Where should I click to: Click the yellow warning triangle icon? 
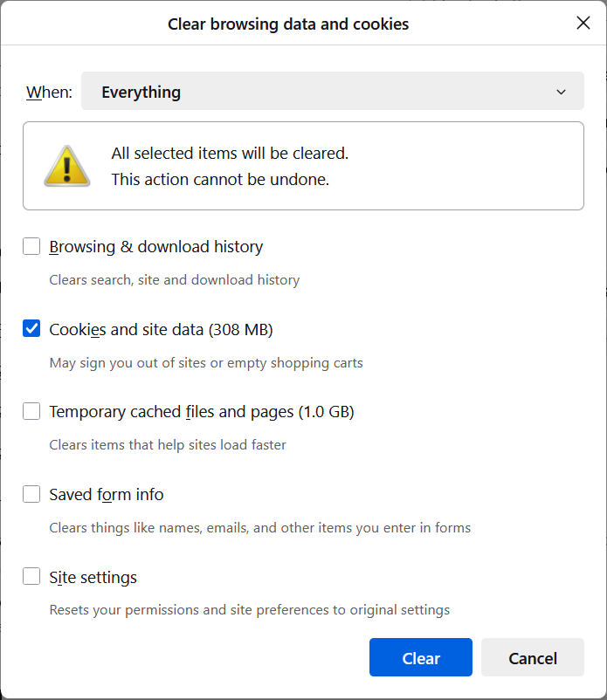tap(67, 165)
